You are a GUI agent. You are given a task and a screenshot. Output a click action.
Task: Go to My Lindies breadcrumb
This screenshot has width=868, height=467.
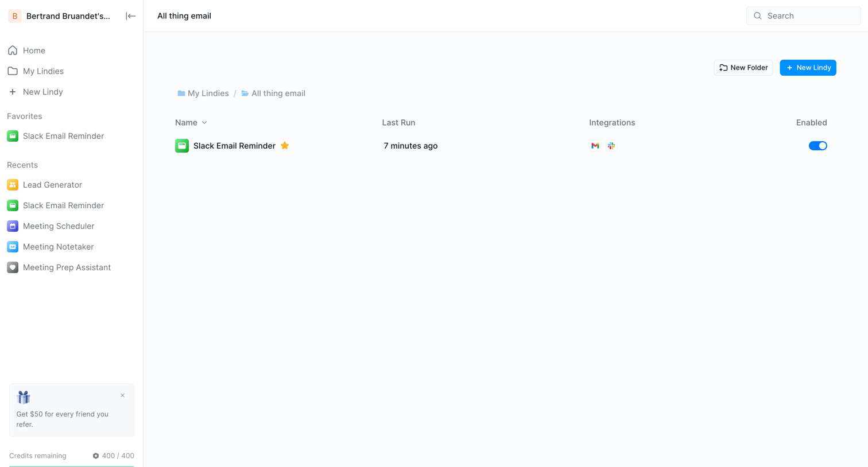203,94
